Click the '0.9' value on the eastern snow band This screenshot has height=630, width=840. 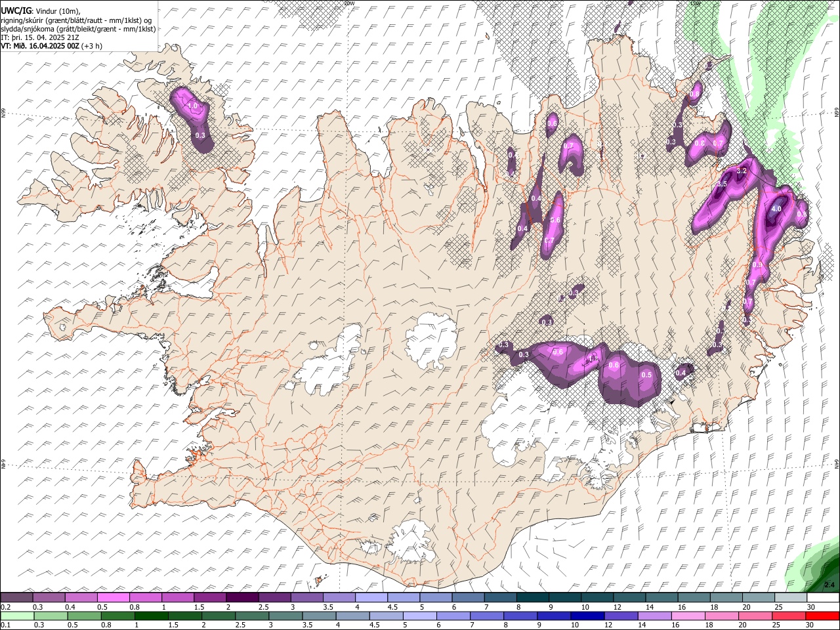pos(757,265)
